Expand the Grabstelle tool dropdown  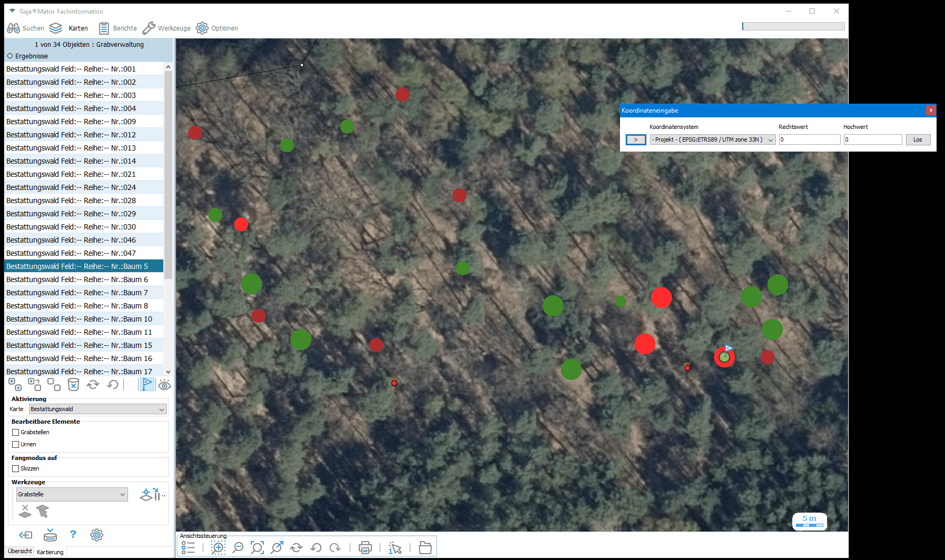(x=72, y=494)
